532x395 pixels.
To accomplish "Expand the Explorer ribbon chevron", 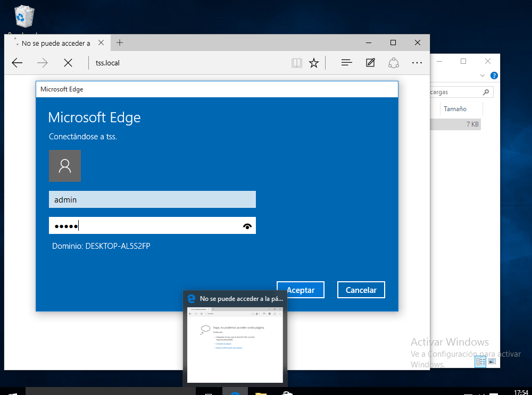I will [483, 75].
